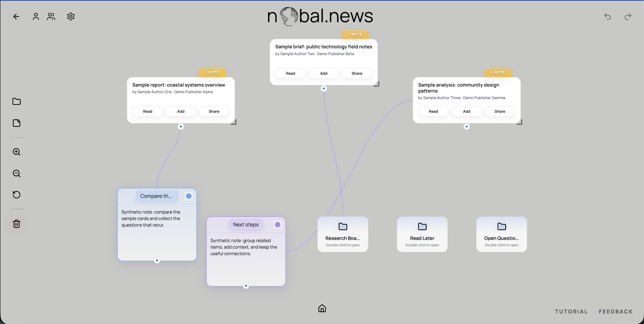Click Share on public technology field notes card
The height and width of the screenshot is (324, 644).
pyautogui.click(x=357, y=73)
